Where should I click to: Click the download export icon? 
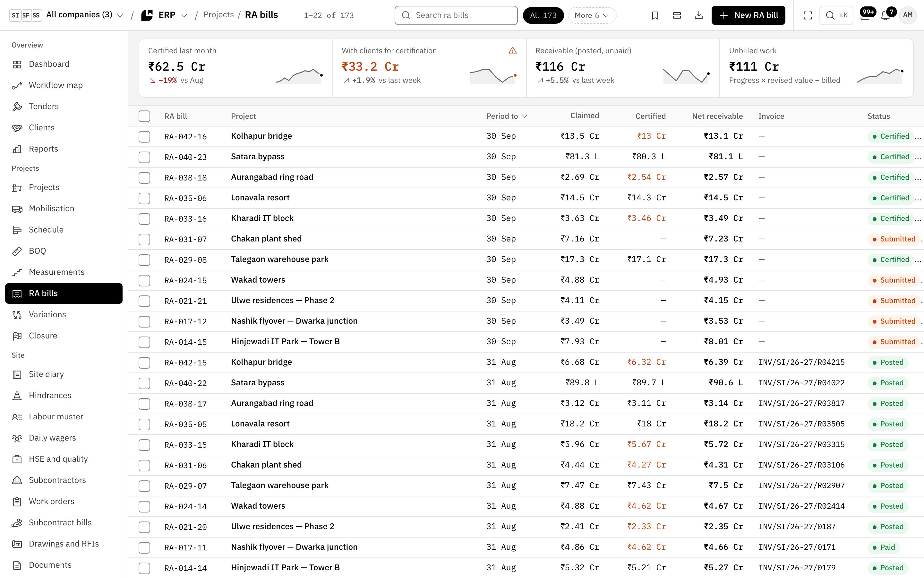[698, 15]
